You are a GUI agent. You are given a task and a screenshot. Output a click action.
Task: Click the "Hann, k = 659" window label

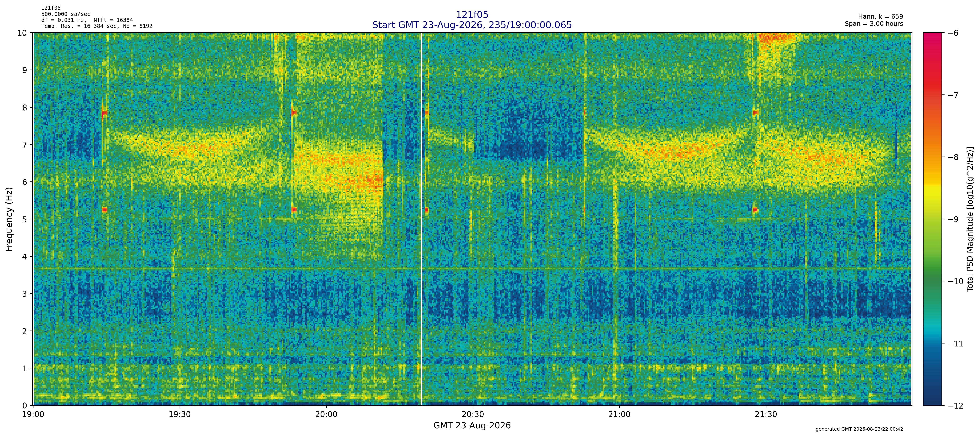[x=880, y=17]
